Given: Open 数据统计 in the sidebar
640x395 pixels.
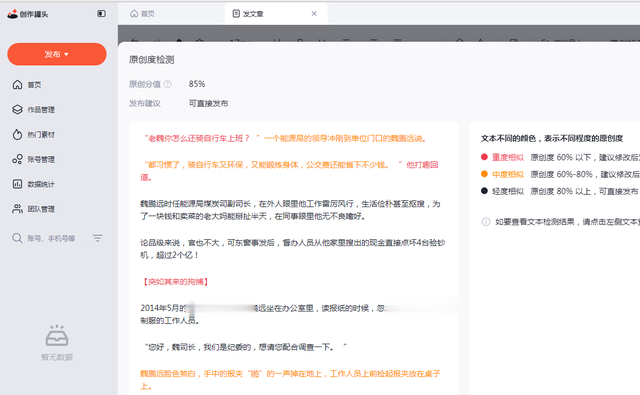Looking at the screenshot, I should pos(41,184).
